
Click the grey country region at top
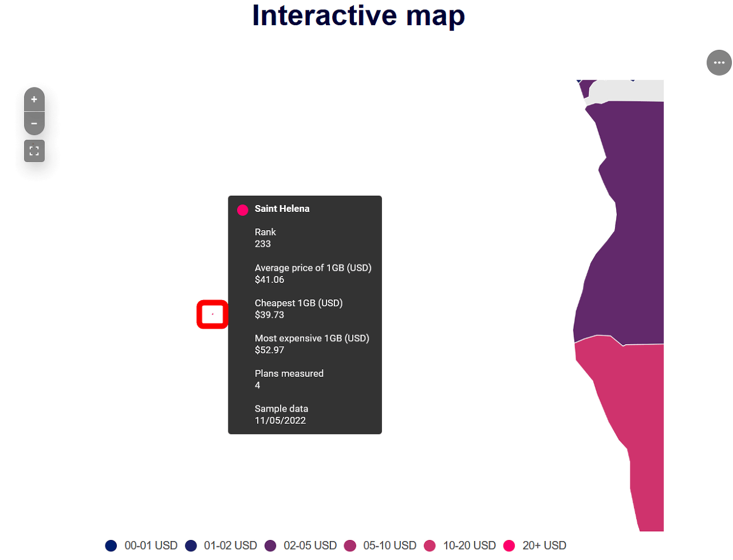pos(627,91)
